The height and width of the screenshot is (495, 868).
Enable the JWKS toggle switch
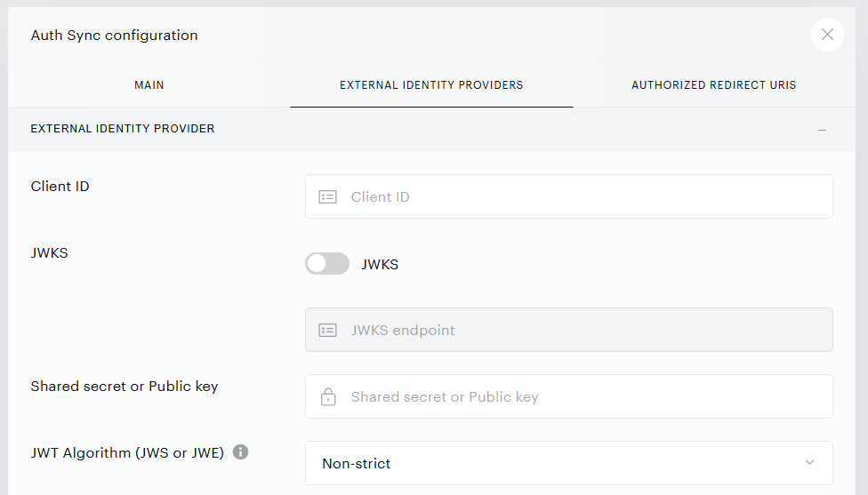click(x=327, y=264)
